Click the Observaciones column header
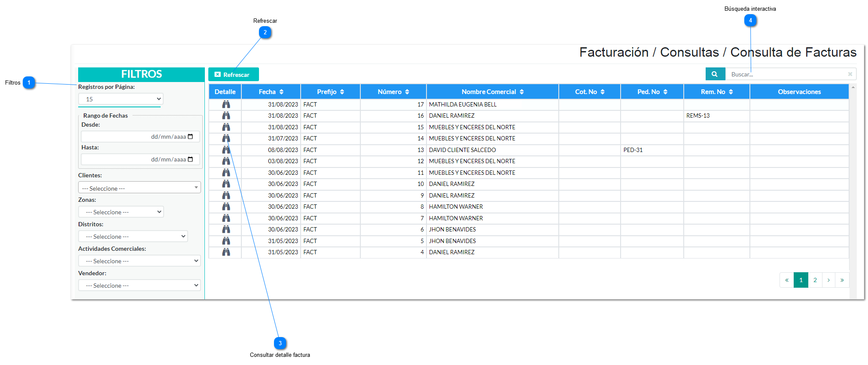The height and width of the screenshot is (365, 868). (x=799, y=91)
